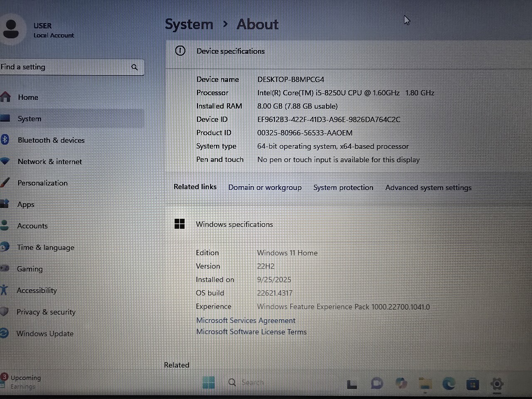The height and width of the screenshot is (399, 532).
Task: Open the Microsoft Services Agreement link
Action: pyautogui.click(x=246, y=320)
